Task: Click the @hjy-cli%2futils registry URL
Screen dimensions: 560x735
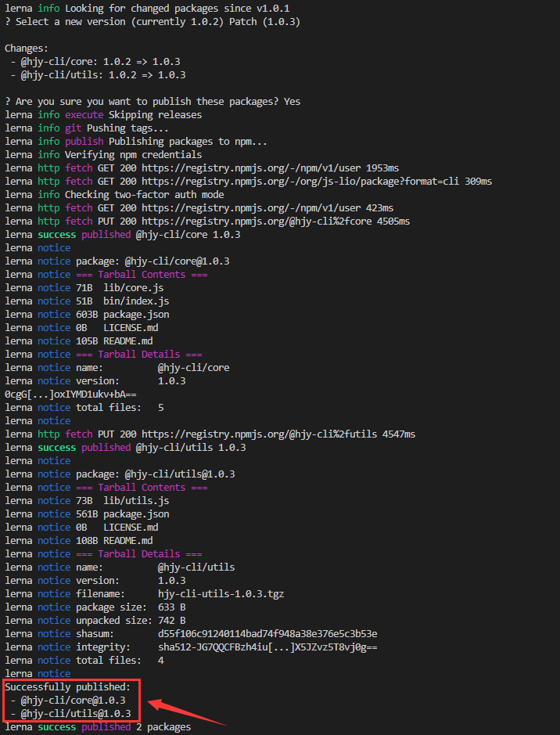Action: point(260,434)
